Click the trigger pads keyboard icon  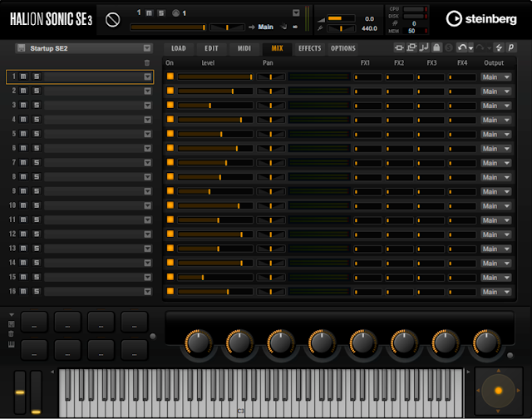(11, 344)
